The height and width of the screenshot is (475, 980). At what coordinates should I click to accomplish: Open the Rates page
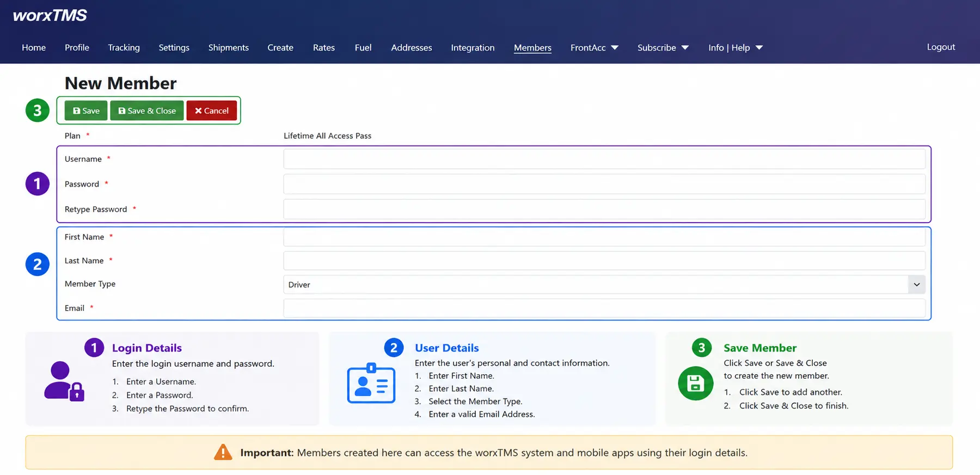coord(324,47)
